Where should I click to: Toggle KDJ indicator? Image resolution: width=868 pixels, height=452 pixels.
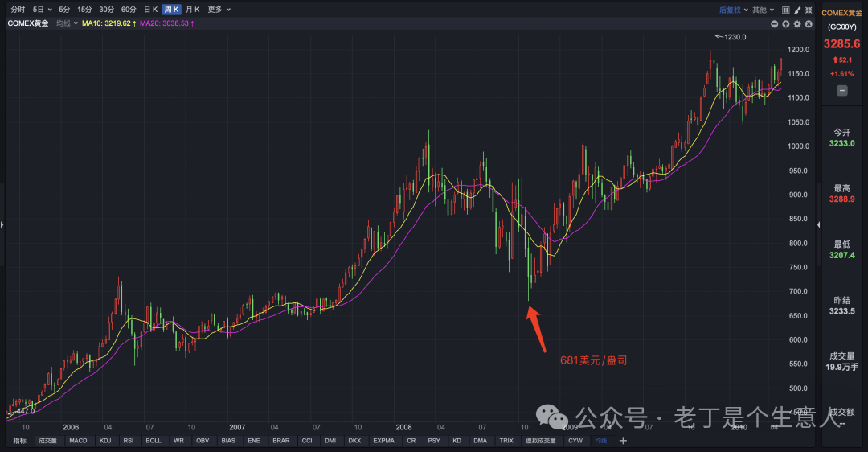(105, 441)
